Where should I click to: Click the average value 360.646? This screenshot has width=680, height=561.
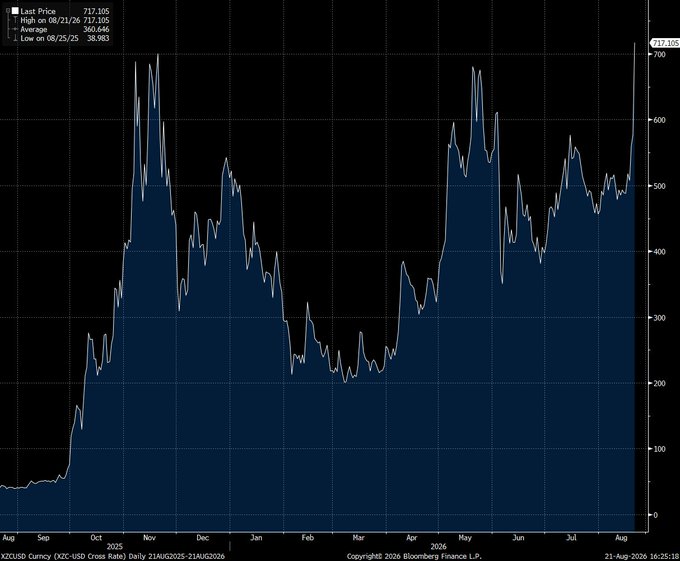pos(96,29)
